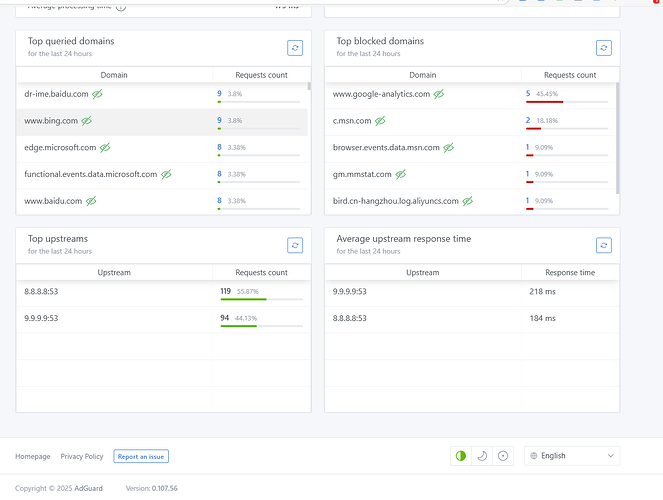This screenshot has width=663, height=500.
Task: Switch to dark theme moon icon
Action: tap(482, 456)
